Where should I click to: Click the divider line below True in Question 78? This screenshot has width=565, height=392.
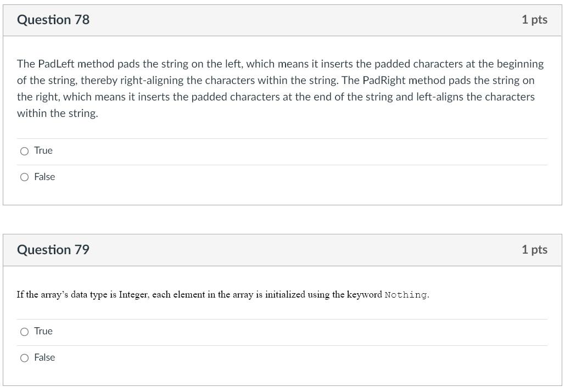[283, 164]
